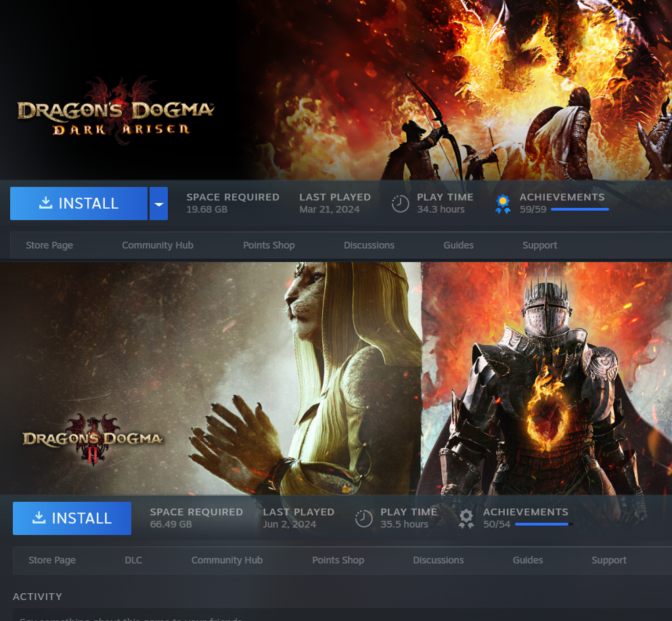Image resolution: width=672 pixels, height=621 pixels.
Task: Install Dragon's Dogma Dark Arisen
Action: point(79,203)
